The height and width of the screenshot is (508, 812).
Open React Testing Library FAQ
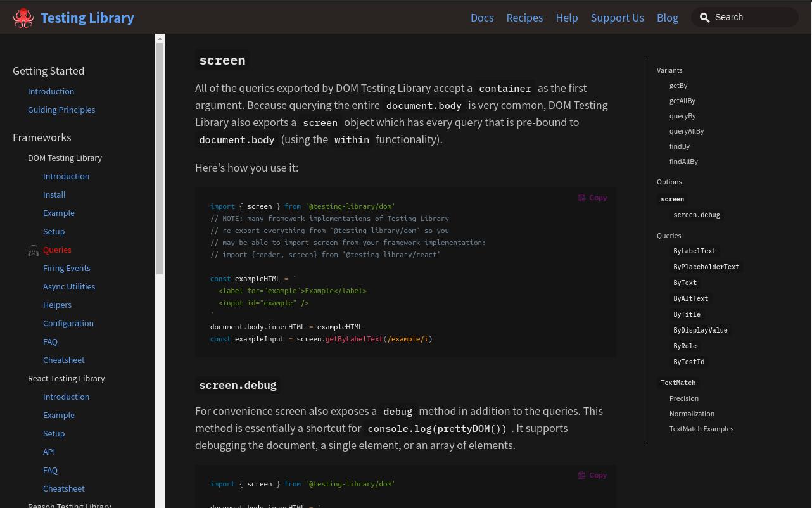(x=50, y=470)
